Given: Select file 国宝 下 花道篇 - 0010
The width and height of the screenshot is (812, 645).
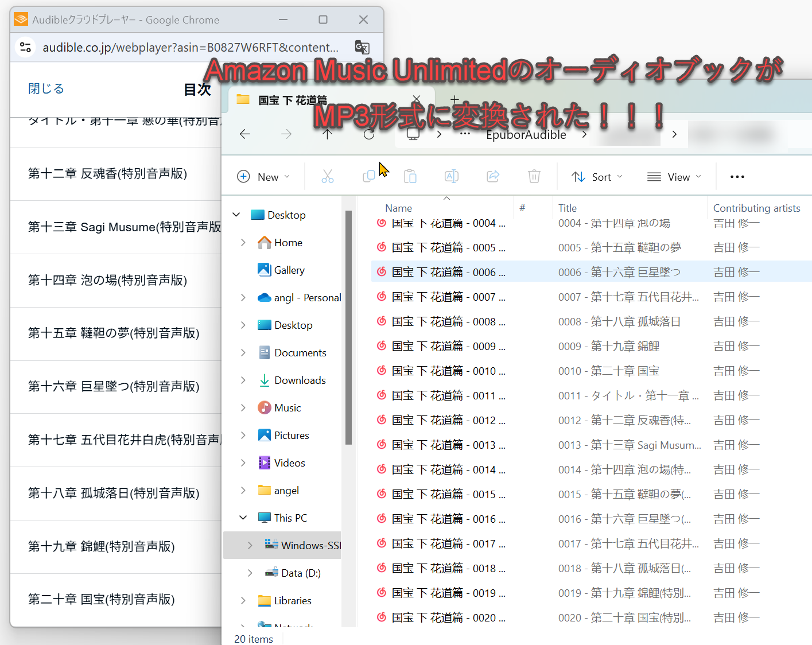Looking at the screenshot, I should [x=449, y=371].
